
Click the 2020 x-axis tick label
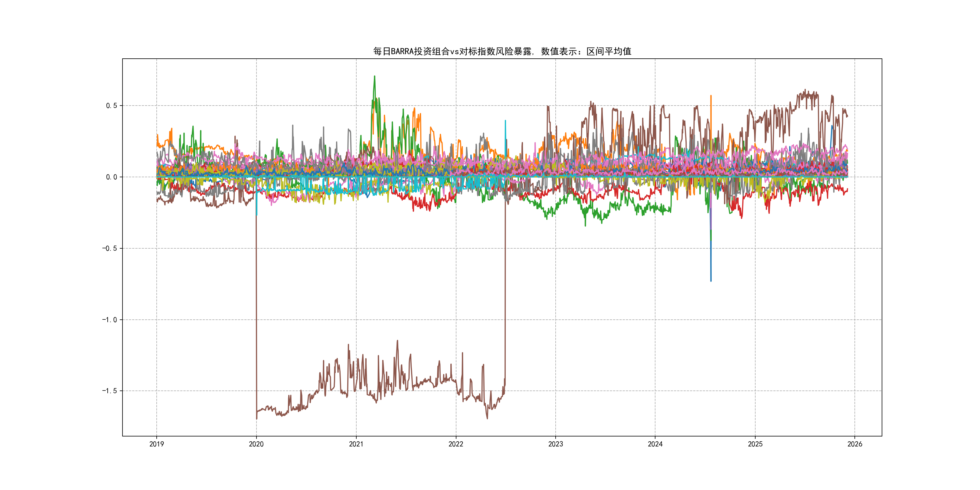(x=256, y=444)
